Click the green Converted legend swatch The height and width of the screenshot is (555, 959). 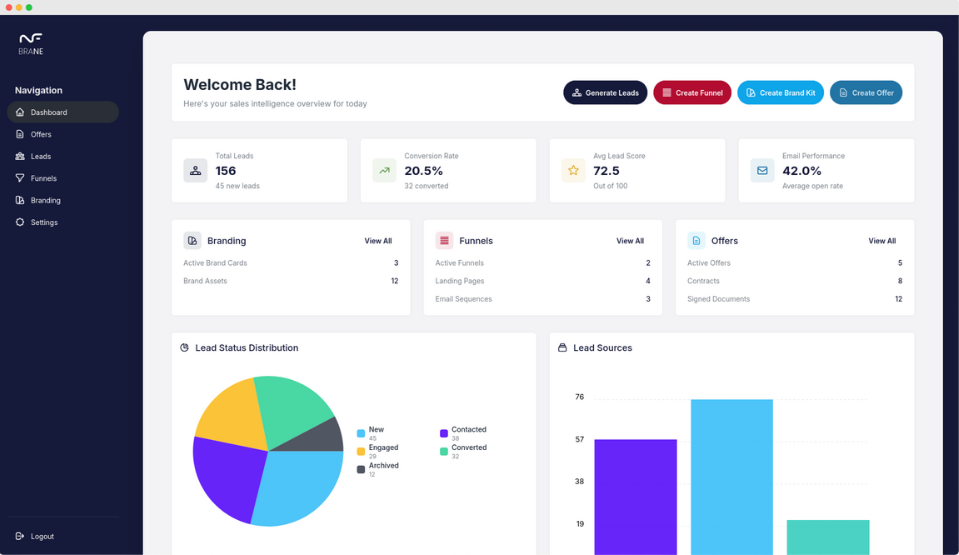(443, 452)
